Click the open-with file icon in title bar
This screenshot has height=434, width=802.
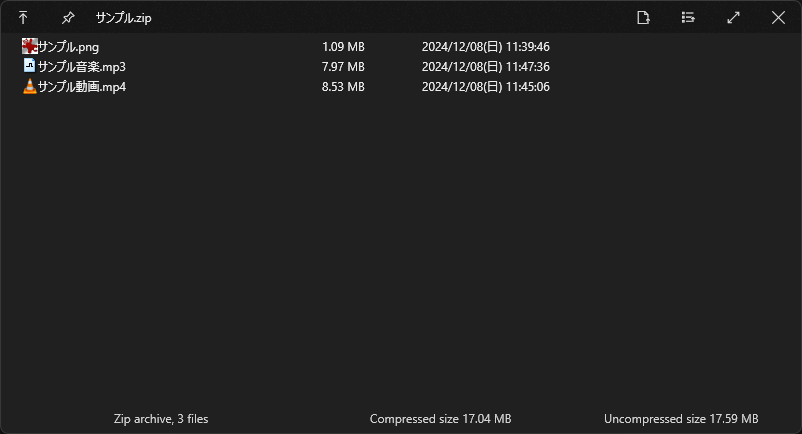(x=643, y=18)
